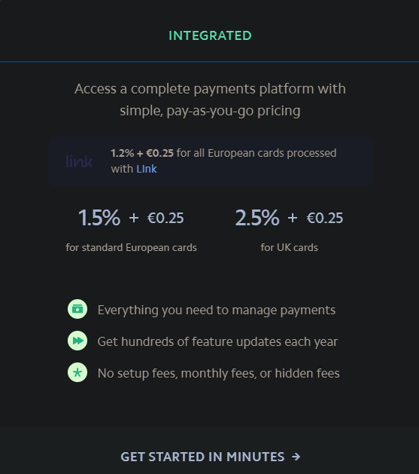The width and height of the screenshot is (419, 474).
Task: Click the pay-as-you-go pricing description
Action: (x=210, y=100)
